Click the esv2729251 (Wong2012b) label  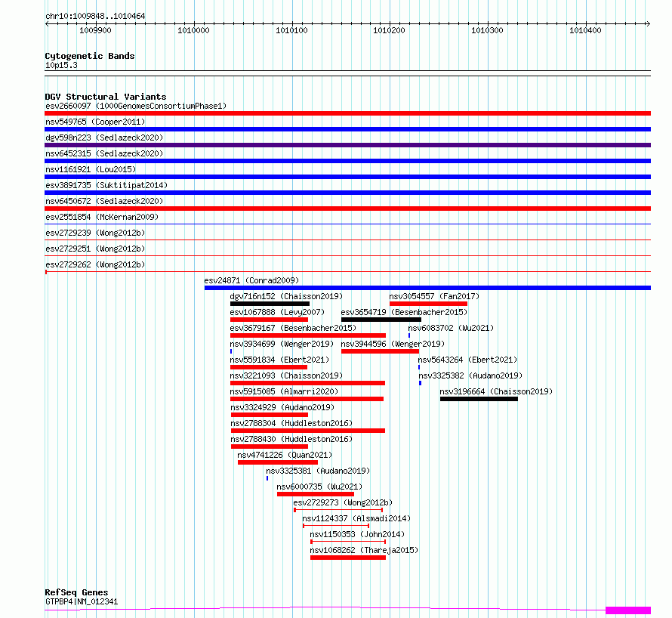(95, 249)
